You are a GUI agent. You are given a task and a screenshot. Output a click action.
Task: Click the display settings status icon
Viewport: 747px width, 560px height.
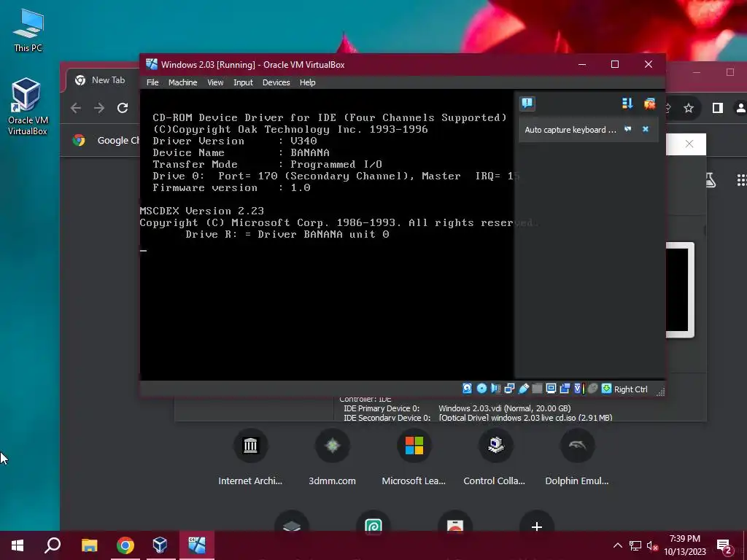pos(551,389)
